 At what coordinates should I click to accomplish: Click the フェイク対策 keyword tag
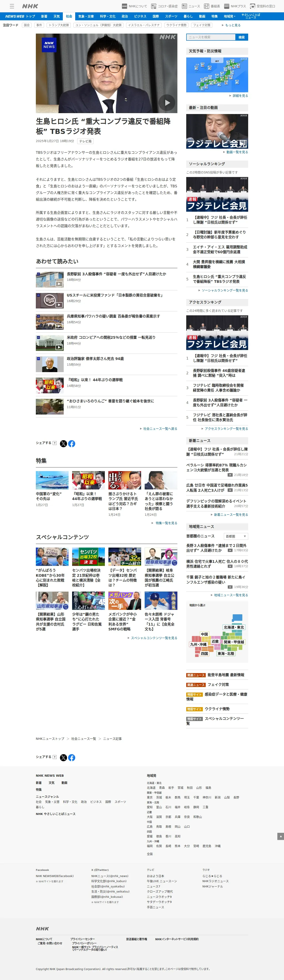click(x=202, y=25)
